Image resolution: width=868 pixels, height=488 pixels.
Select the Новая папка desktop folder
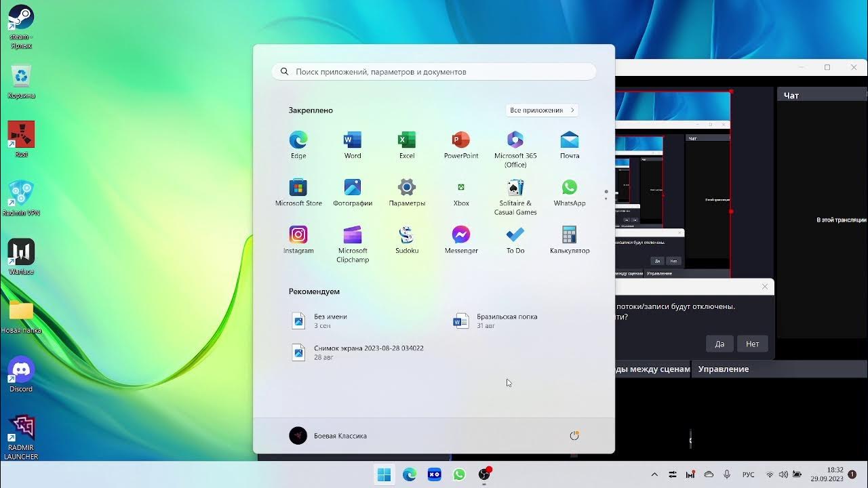pyautogui.click(x=21, y=316)
